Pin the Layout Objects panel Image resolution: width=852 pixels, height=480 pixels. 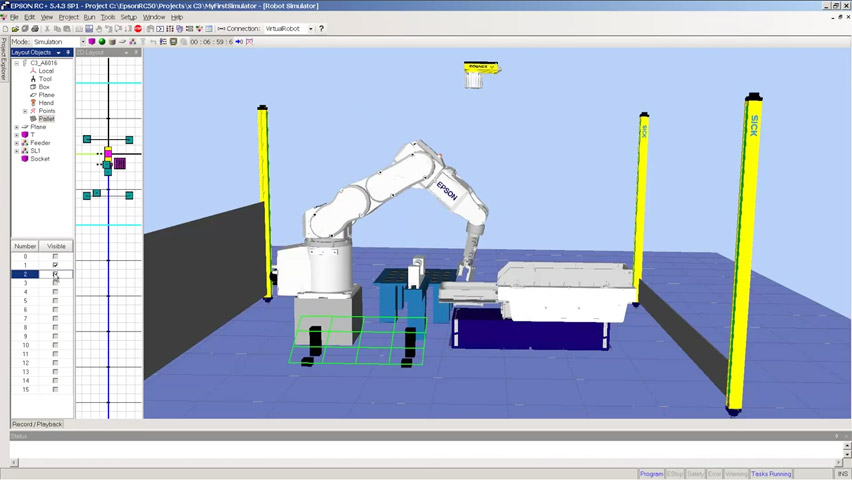click(68, 52)
